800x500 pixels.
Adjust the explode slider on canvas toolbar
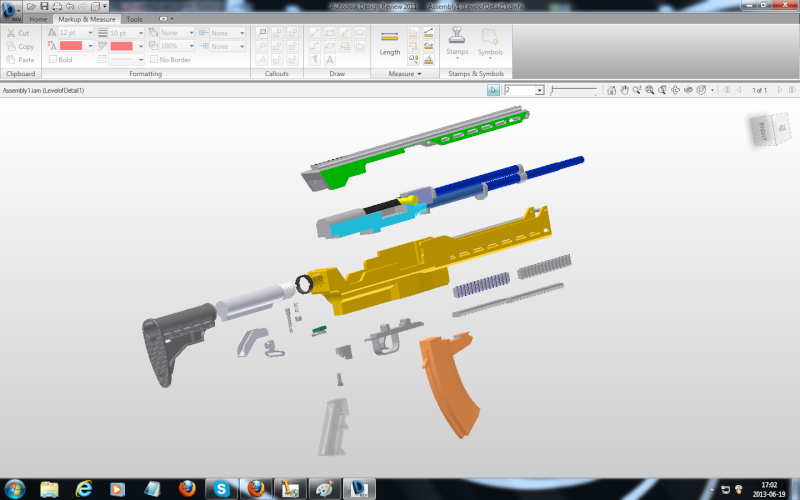(x=574, y=90)
